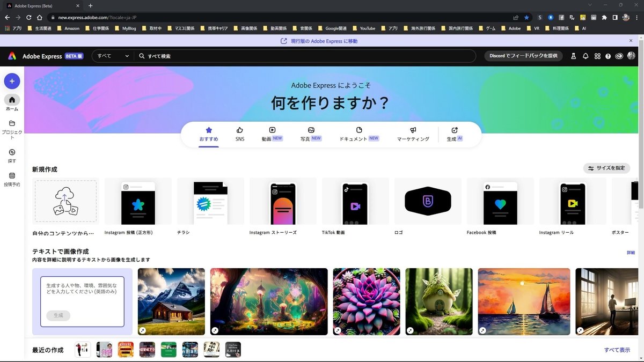Select the SNS tab
Viewport: 644px width, 362px height.
pyautogui.click(x=240, y=134)
